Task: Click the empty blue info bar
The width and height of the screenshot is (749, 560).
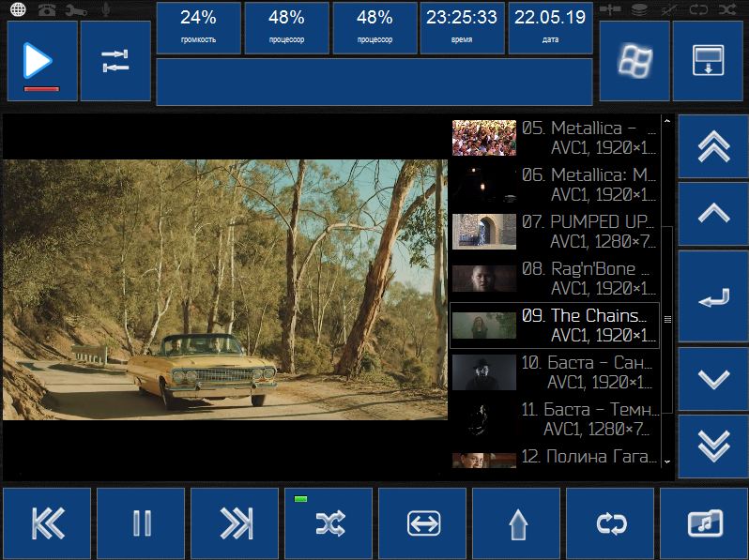Action: [x=374, y=82]
